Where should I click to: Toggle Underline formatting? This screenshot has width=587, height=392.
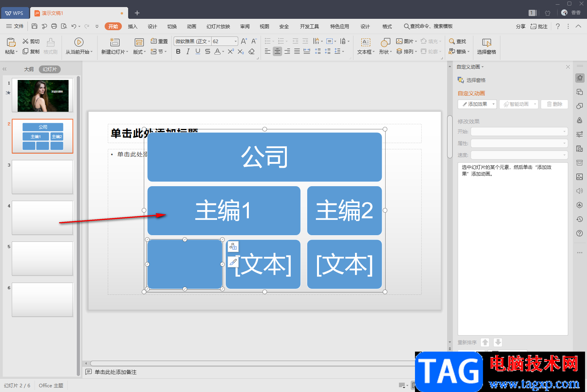coord(198,51)
